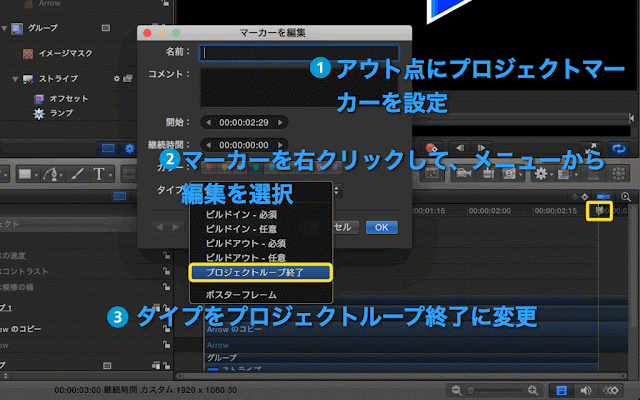Go to previous marker arrow button
The height and width of the screenshot is (400, 640).
click(x=159, y=227)
